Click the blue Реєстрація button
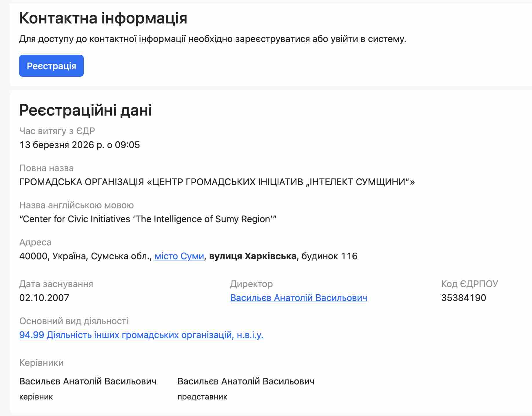This screenshot has height=416, width=532. pyautogui.click(x=51, y=66)
